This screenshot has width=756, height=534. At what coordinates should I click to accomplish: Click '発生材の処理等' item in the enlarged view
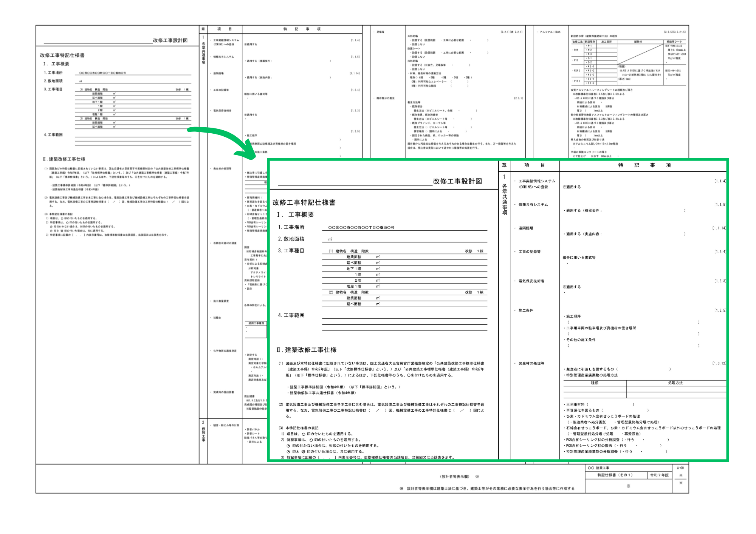[x=531, y=363]
